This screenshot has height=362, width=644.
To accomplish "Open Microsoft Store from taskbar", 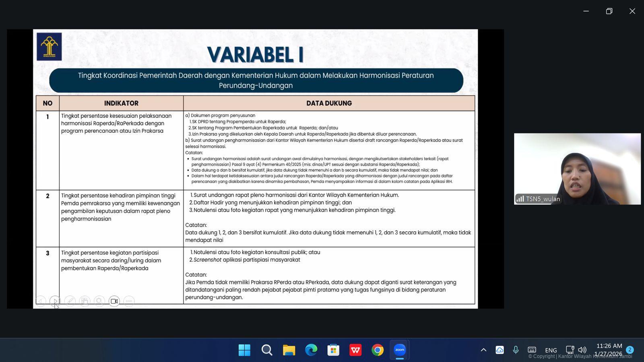I will tap(333, 350).
